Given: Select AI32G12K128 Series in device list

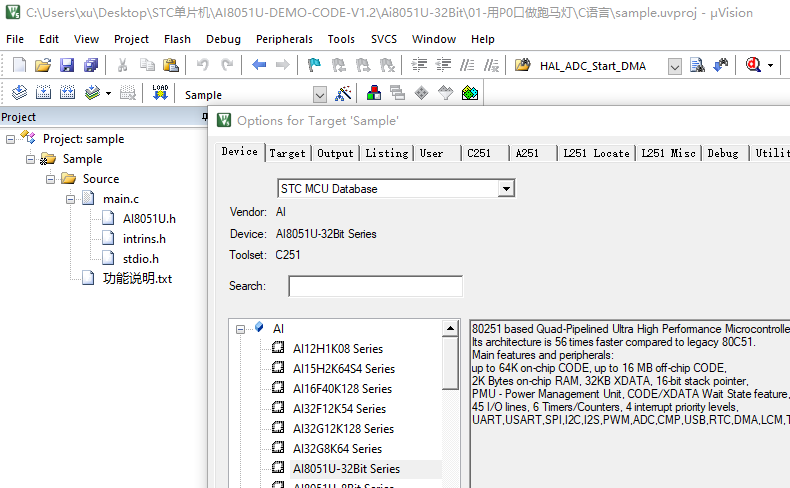Looking at the screenshot, I should [x=342, y=428].
